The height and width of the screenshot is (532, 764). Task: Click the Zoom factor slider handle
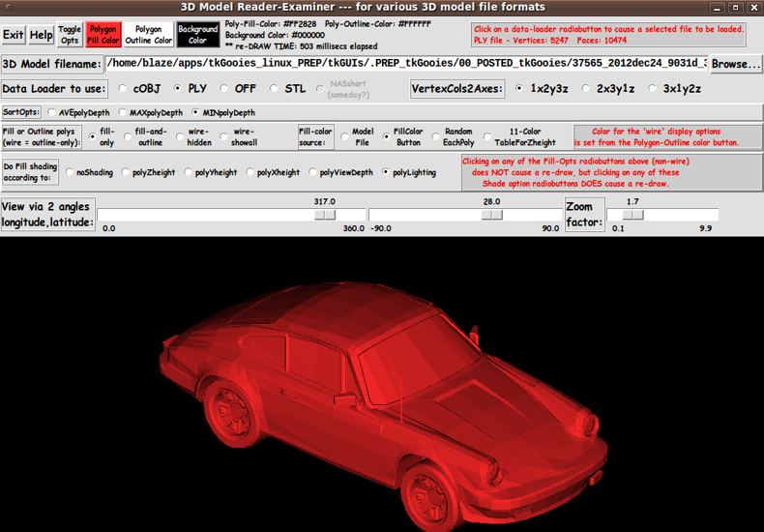[x=632, y=215]
